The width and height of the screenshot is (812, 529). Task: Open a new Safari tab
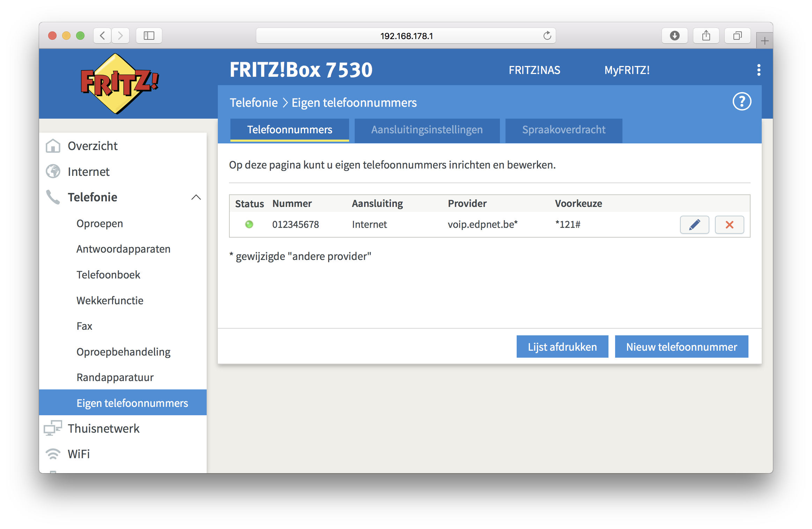[765, 40]
